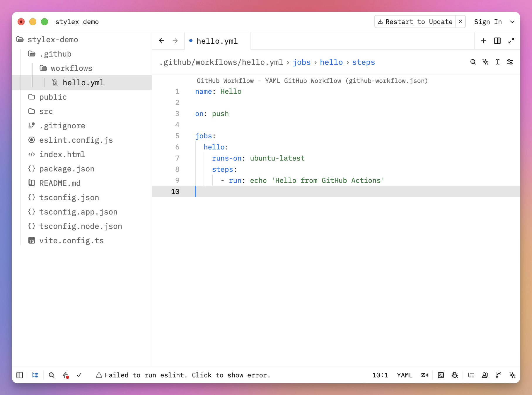Open eslint.config.js file
Screen dimensions: 532x395
click(82, 140)
